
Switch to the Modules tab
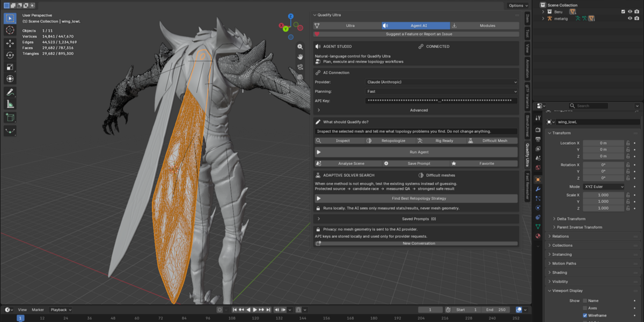coord(485,25)
